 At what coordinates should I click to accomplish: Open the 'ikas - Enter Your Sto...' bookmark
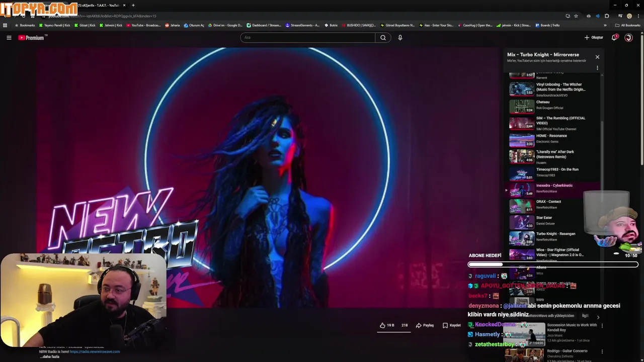436,25
